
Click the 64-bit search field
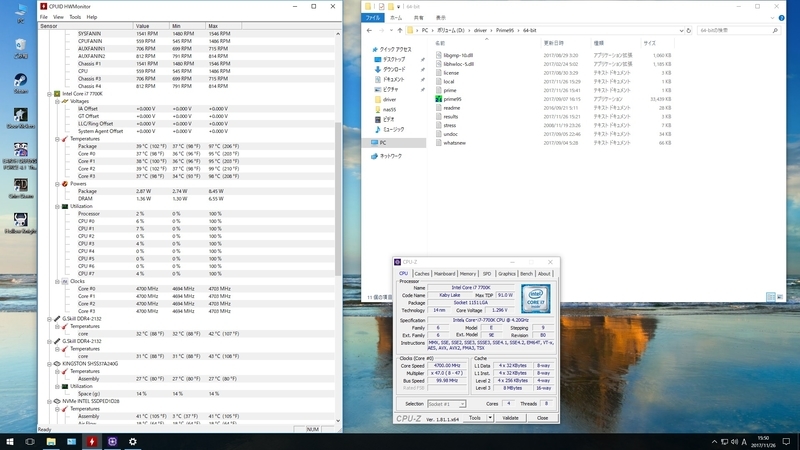point(738,31)
